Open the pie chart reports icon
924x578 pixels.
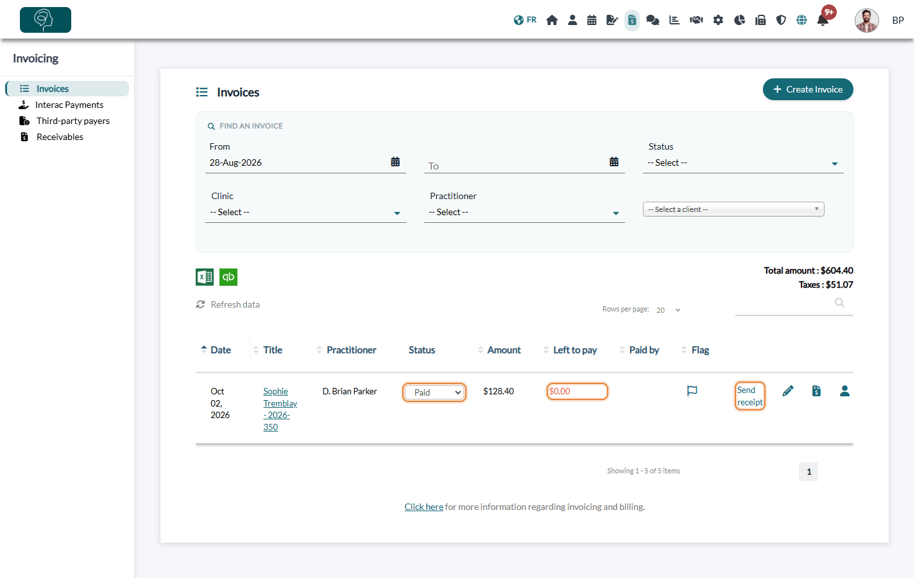[739, 20]
